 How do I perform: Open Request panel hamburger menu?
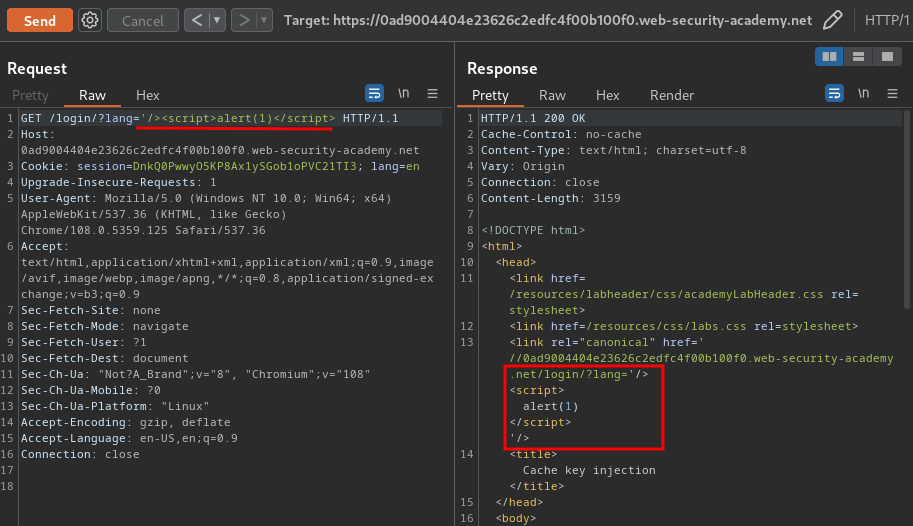point(432,93)
